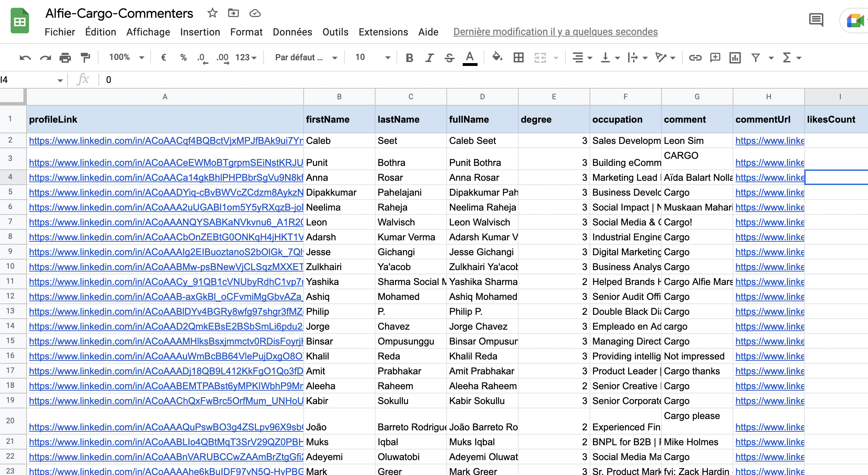
Task: Increase decimal places button
Action: click(x=222, y=58)
